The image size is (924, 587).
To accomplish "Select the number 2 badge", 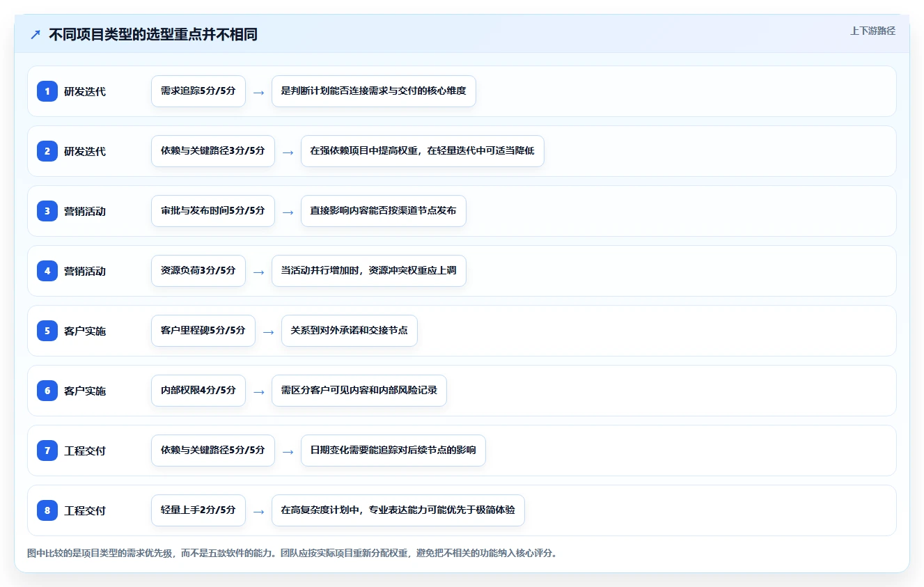I will tap(47, 151).
